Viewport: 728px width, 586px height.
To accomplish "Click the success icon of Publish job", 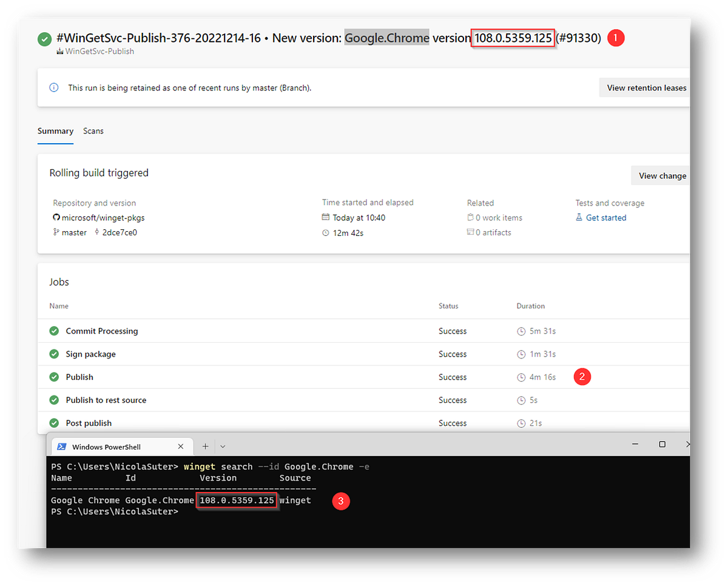I will tap(55, 377).
